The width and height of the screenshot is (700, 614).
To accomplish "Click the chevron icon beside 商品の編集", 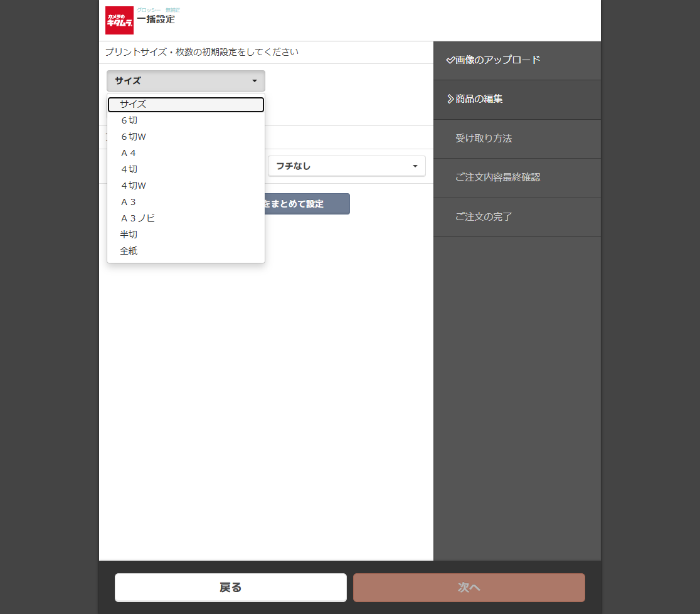I will pyautogui.click(x=450, y=99).
